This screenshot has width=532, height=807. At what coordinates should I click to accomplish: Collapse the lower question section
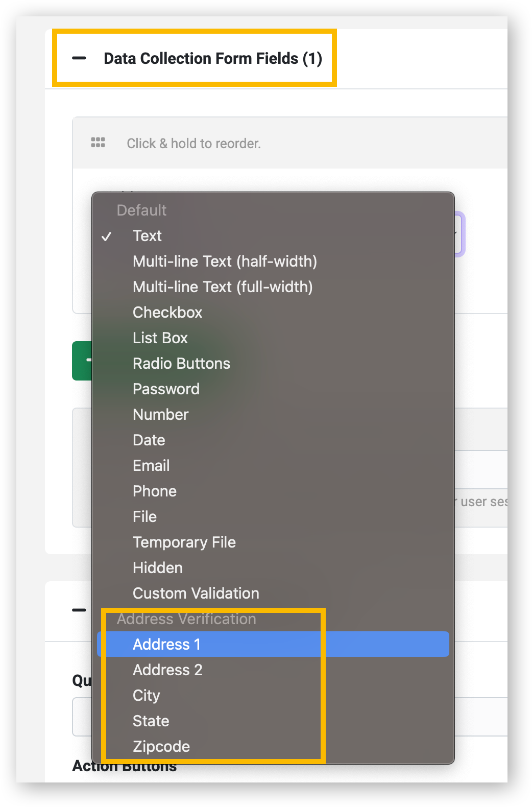coord(78,611)
